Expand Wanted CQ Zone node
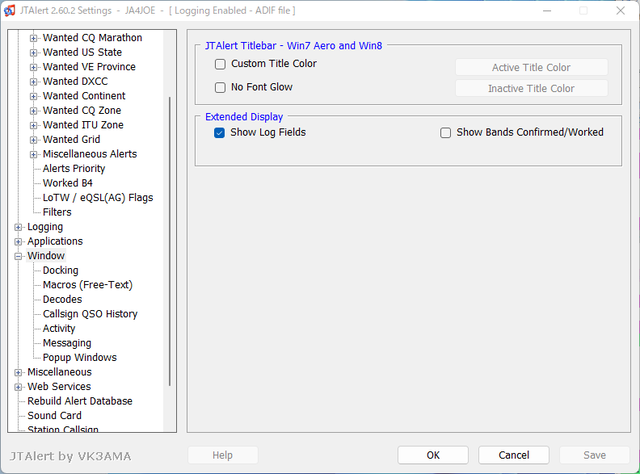640x474 pixels. point(33,111)
